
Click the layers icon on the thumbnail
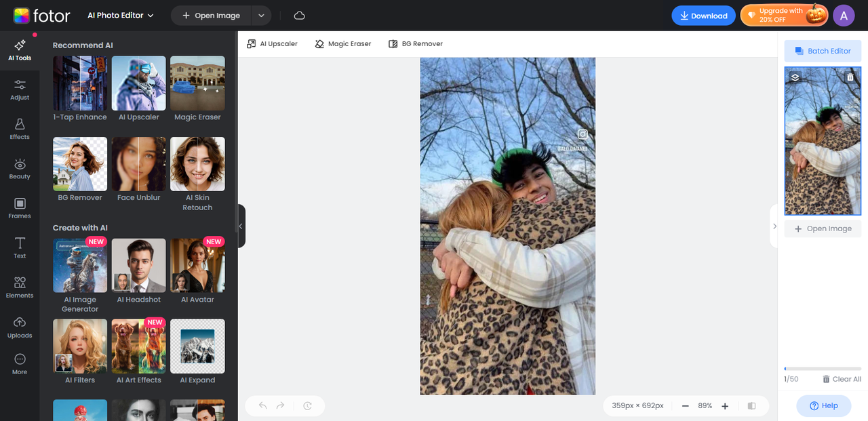[x=795, y=77]
